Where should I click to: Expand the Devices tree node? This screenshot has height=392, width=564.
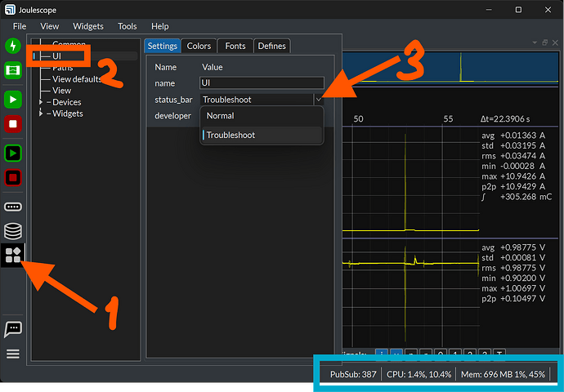click(41, 102)
